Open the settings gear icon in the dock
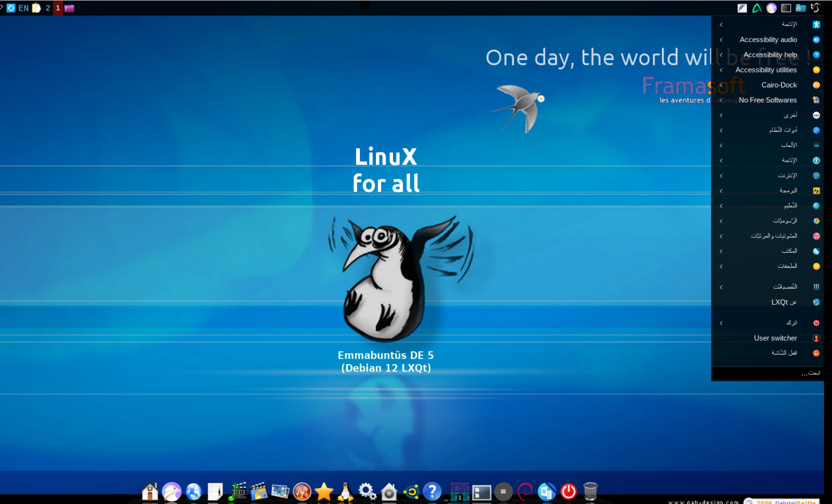This screenshot has width=832, height=504. click(x=368, y=491)
